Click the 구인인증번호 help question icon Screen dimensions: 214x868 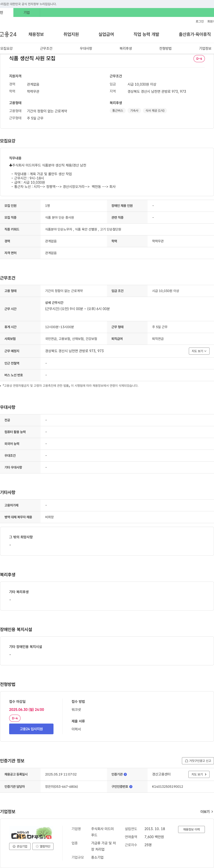pos(131,786)
